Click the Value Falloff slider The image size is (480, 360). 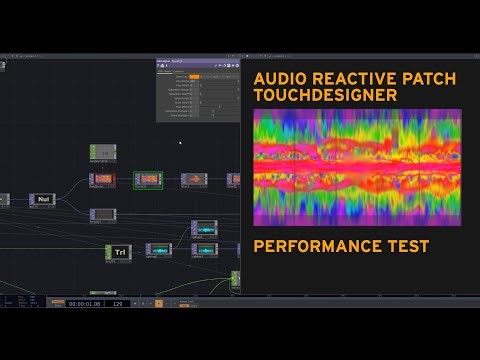click(x=220, y=102)
